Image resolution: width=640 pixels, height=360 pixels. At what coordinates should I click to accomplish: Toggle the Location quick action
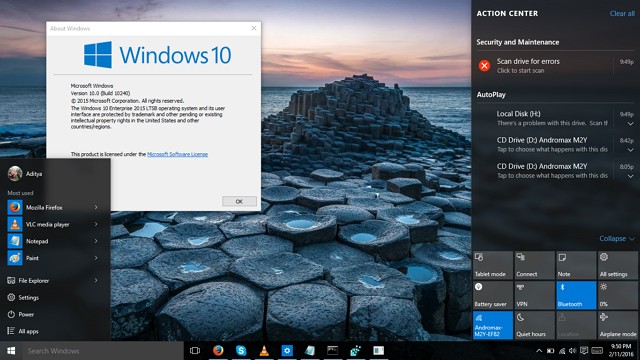tap(576, 325)
